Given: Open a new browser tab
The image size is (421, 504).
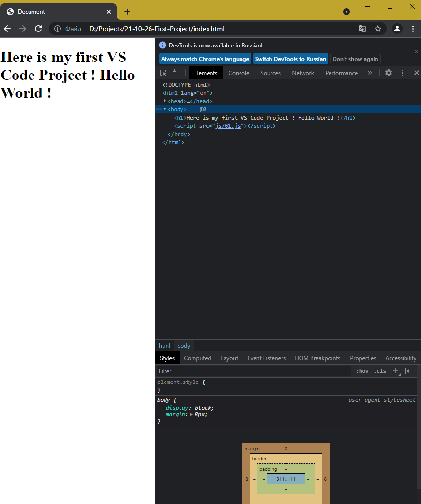Looking at the screenshot, I should 127,12.
